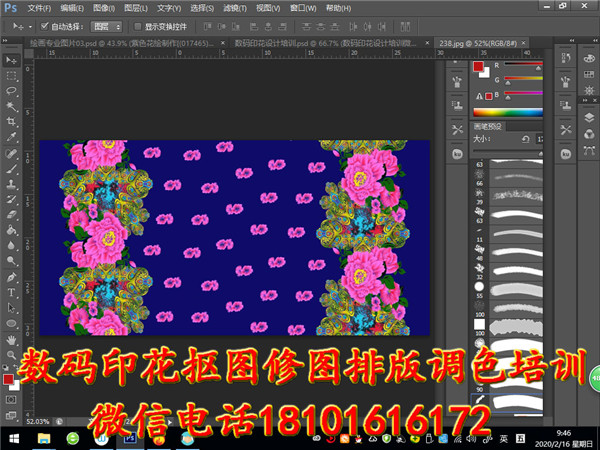Select the Horizontal Type tool
Image resolution: width=600 pixels, height=450 pixels.
click(x=12, y=293)
